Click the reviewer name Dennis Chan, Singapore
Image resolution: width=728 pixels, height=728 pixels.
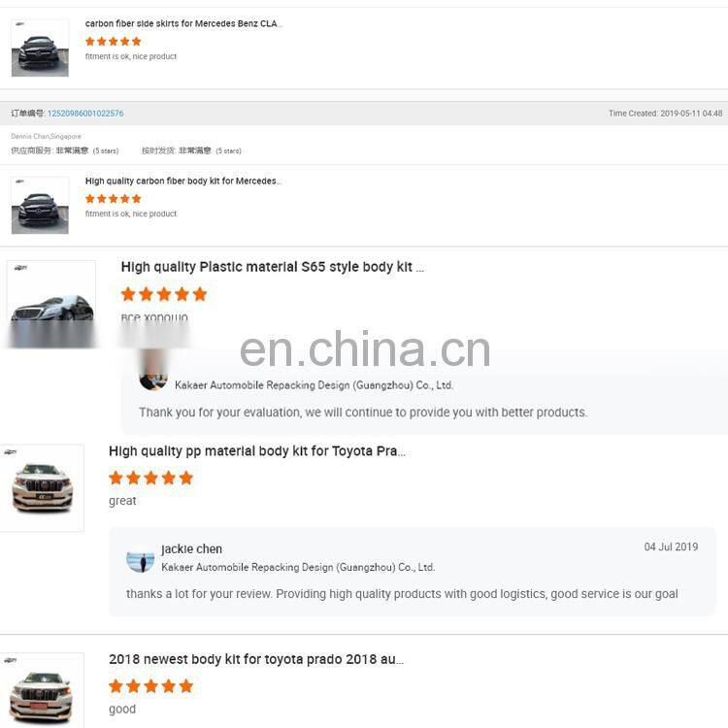click(x=46, y=137)
